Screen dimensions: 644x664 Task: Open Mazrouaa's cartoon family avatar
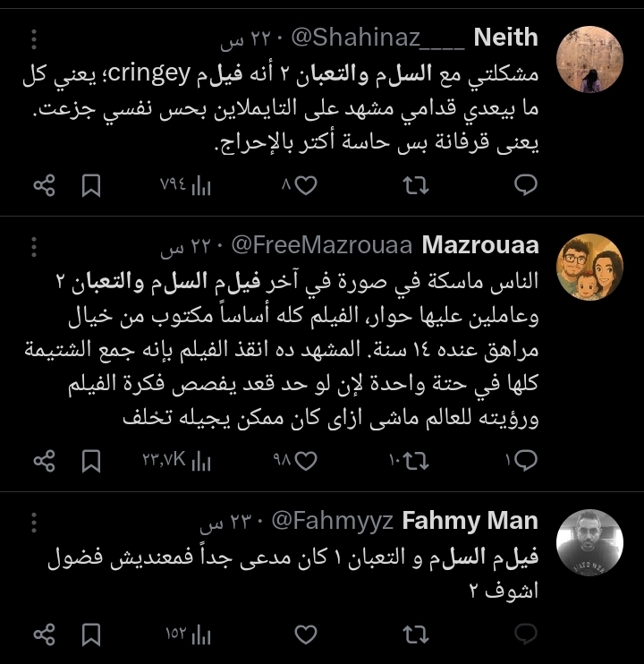point(589,267)
